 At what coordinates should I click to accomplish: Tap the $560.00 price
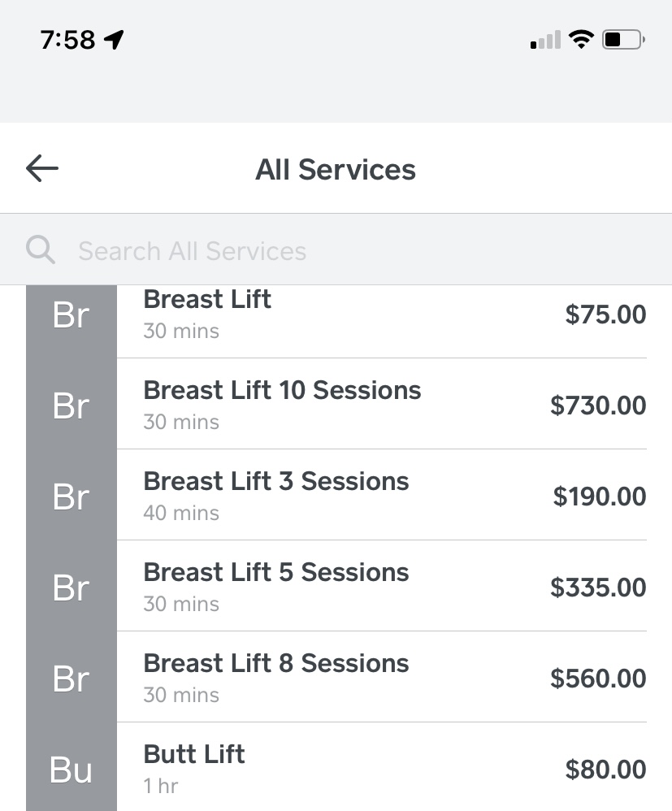tap(598, 678)
